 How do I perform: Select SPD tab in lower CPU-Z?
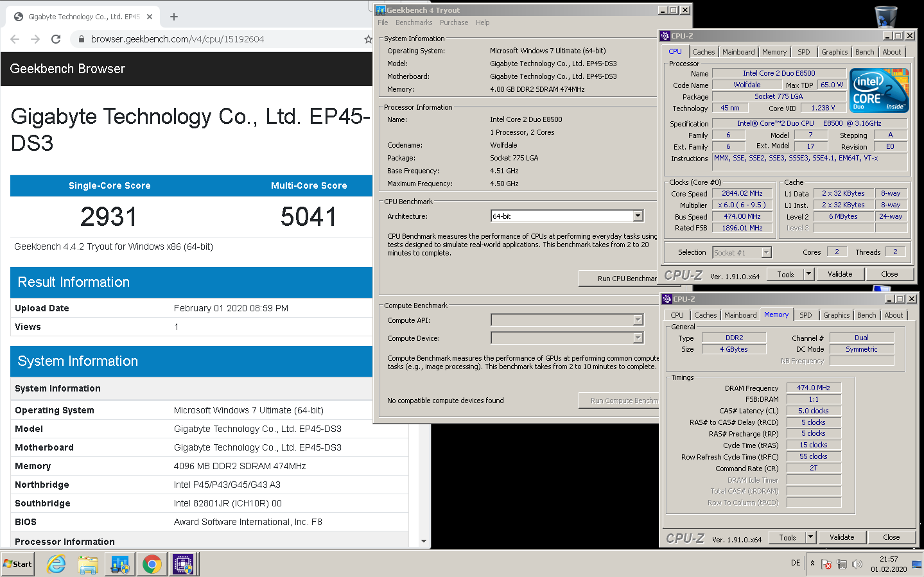(x=806, y=315)
